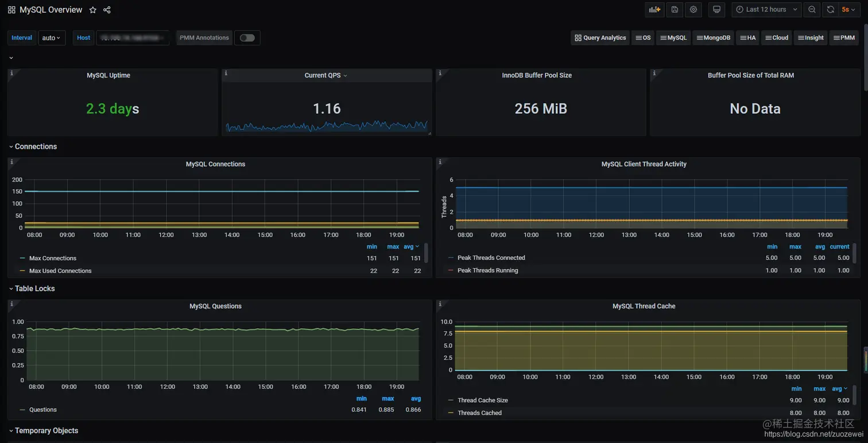Cycle view mode with monitor icon
The width and height of the screenshot is (868, 443).
tap(716, 9)
